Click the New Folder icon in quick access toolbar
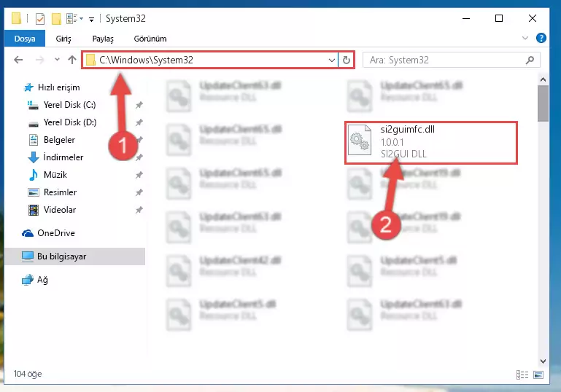Viewport: 561px width, 392px height. 56,19
